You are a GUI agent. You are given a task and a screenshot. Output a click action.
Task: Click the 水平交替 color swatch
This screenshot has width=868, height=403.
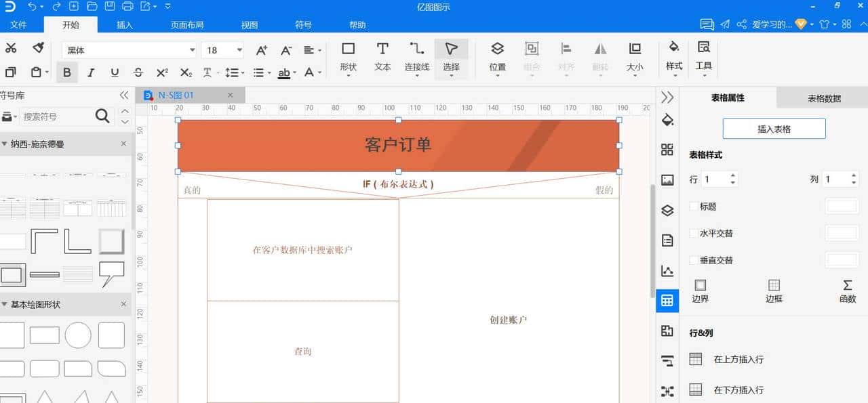pyautogui.click(x=842, y=232)
